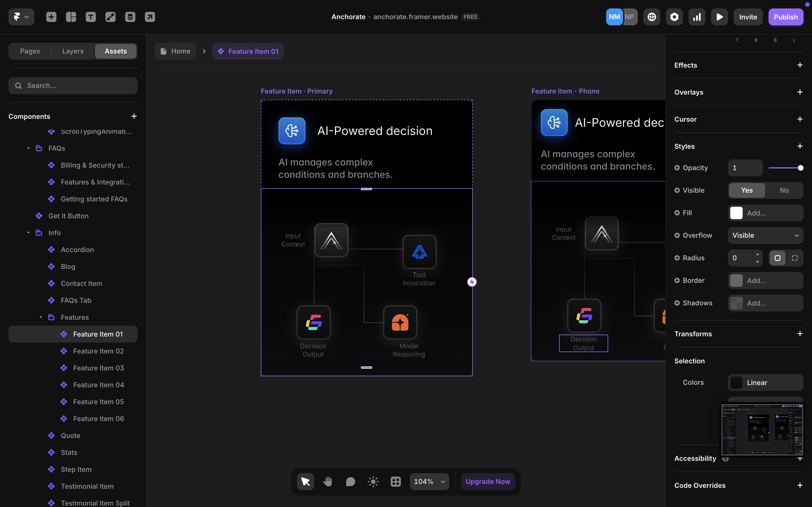
Task: Click the Preview play icon
Action: [719, 17]
